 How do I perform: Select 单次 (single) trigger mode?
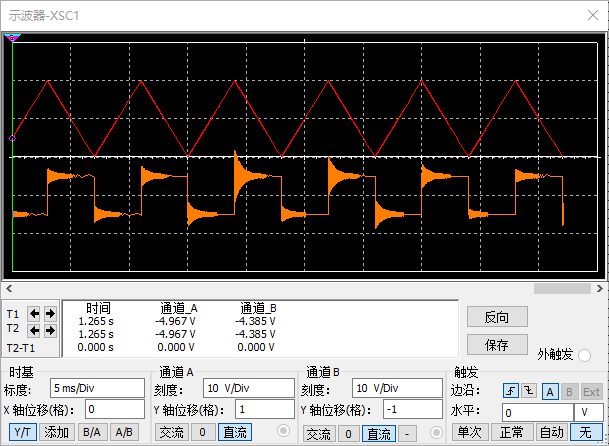470,432
